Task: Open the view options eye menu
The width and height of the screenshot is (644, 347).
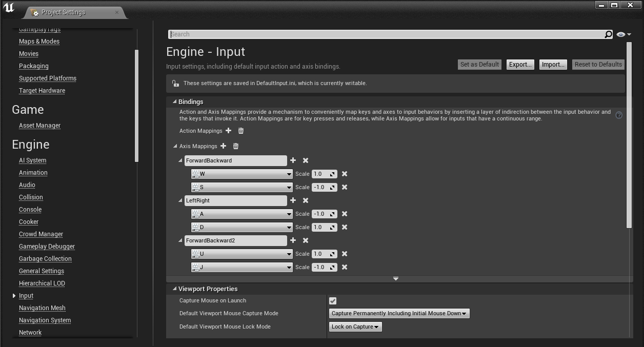Action: (x=623, y=34)
